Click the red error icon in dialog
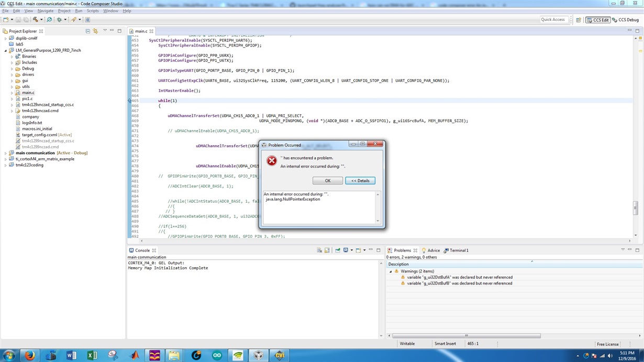 click(x=272, y=161)
